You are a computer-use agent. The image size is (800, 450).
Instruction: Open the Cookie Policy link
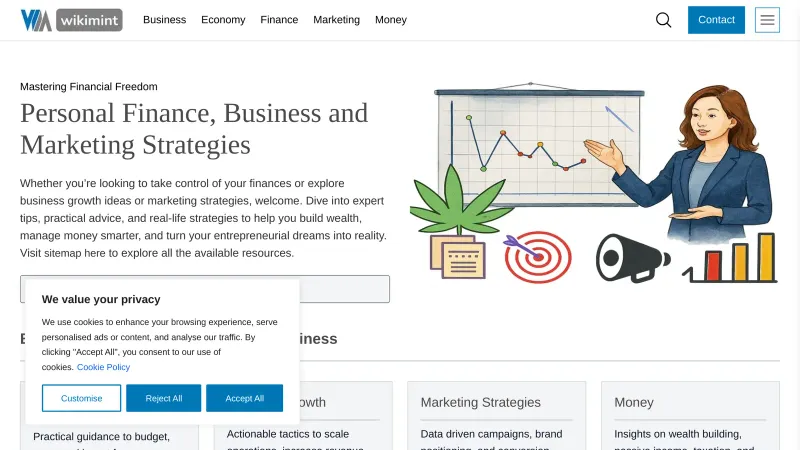click(x=103, y=367)
